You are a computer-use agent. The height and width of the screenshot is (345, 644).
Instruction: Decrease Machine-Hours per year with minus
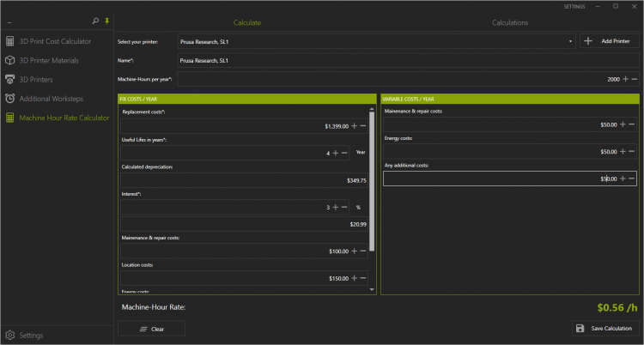(635, 79)
